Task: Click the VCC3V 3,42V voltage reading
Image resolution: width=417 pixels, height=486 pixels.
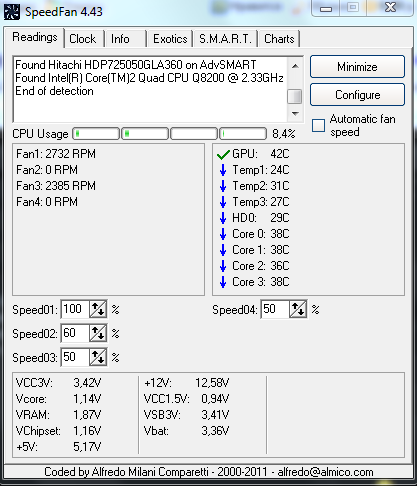Action: click(x=58, y=383)
